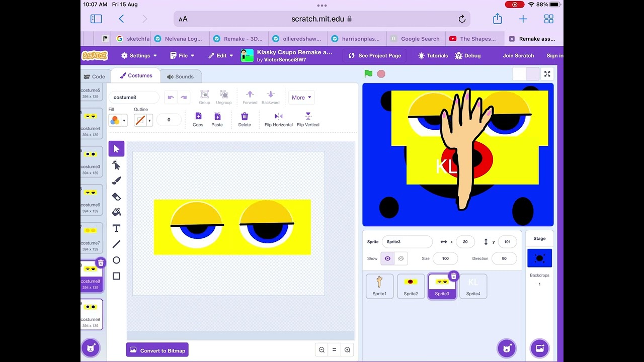
Task: Select the Sprite2 thumbnail
Action: (x=411, y=286)
